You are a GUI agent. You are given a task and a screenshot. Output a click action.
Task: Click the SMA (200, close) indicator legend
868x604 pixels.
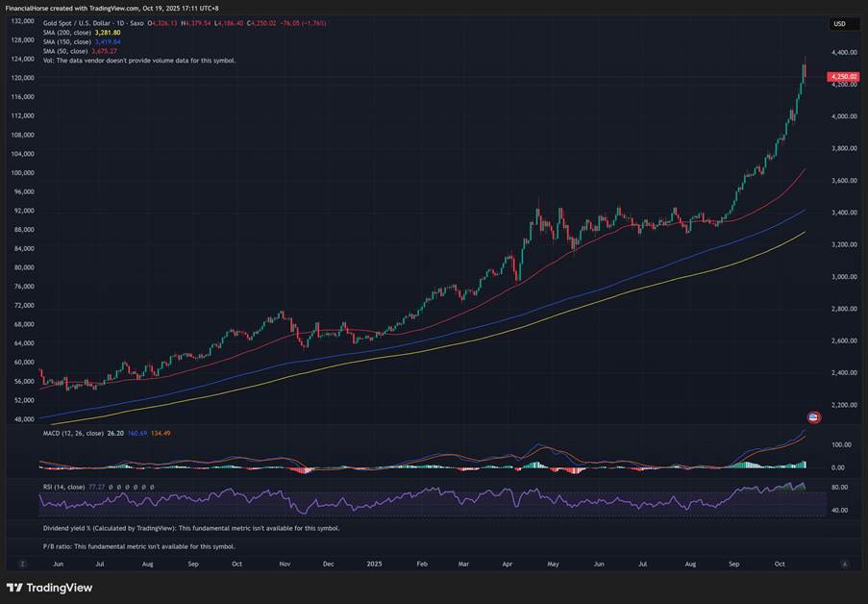click(x=67, y=33)
